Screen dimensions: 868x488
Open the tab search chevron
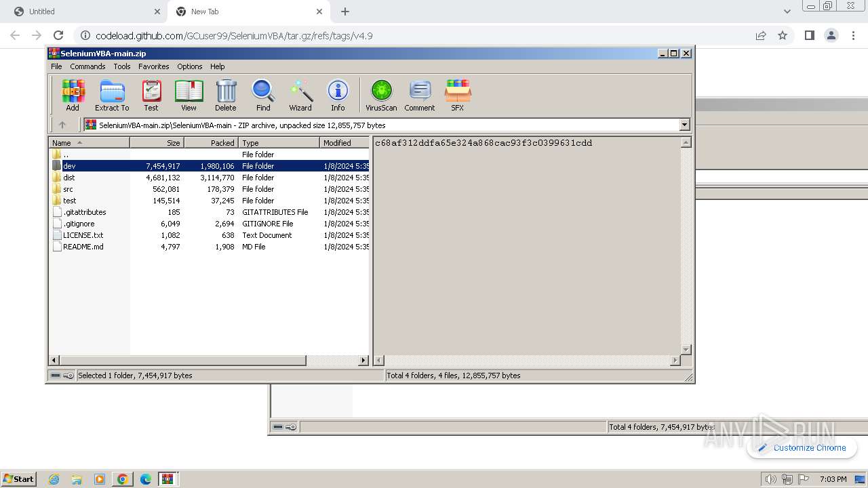pos(787,12)
